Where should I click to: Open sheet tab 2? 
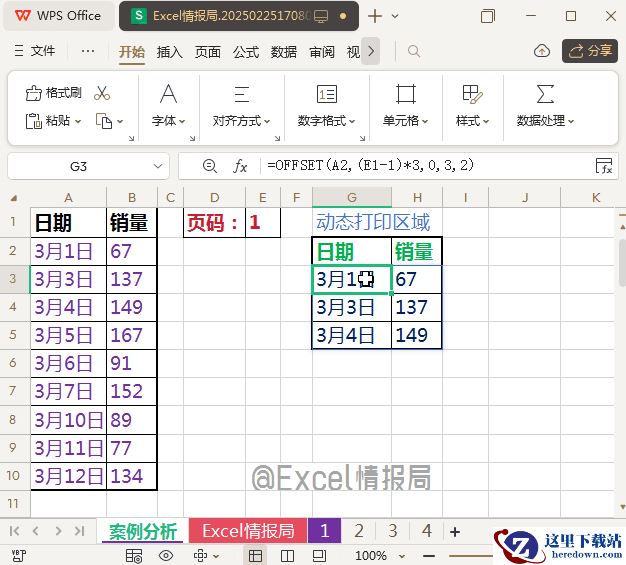(359, 531)
